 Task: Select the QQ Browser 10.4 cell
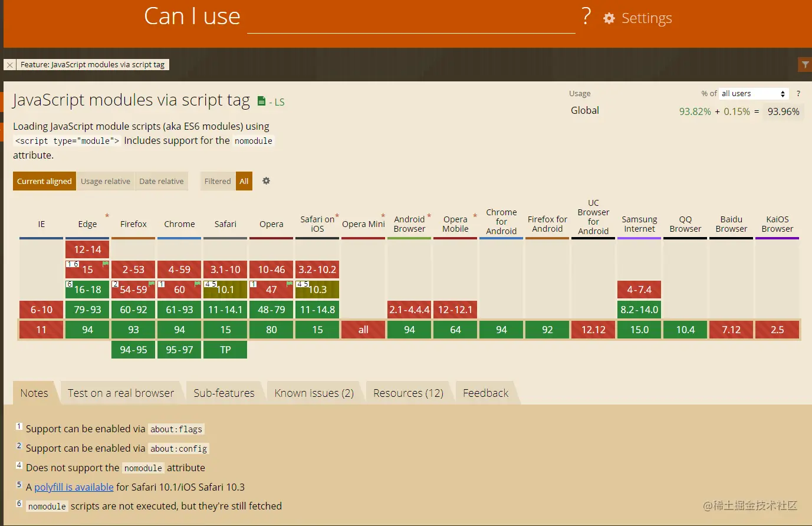685,330
